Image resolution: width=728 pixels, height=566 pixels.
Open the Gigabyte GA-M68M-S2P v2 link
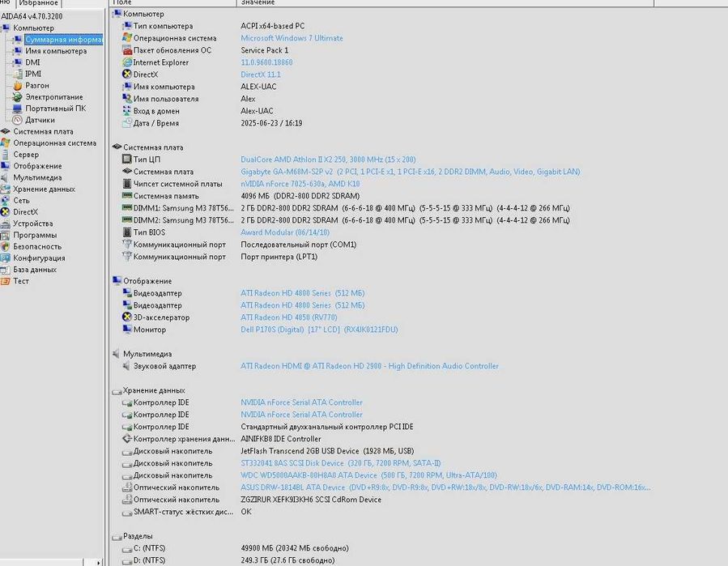411,172
